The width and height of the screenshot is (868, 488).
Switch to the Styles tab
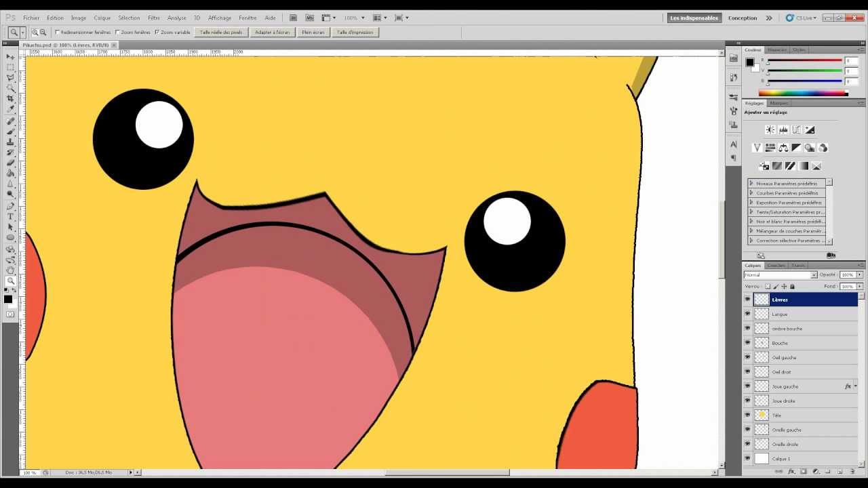[x=800, y=49]
